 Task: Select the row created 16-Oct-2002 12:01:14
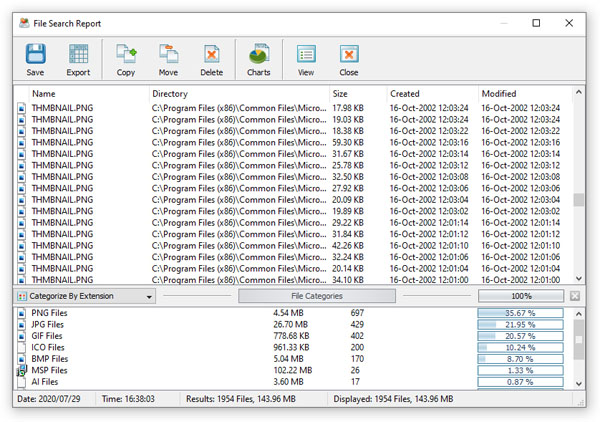click(x=294, y=223)
